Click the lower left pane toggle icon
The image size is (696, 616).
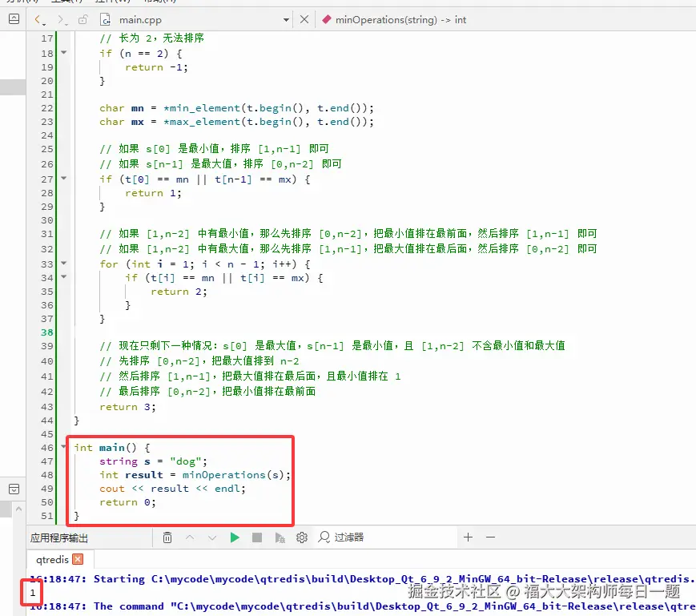click(x=14, y=489)
